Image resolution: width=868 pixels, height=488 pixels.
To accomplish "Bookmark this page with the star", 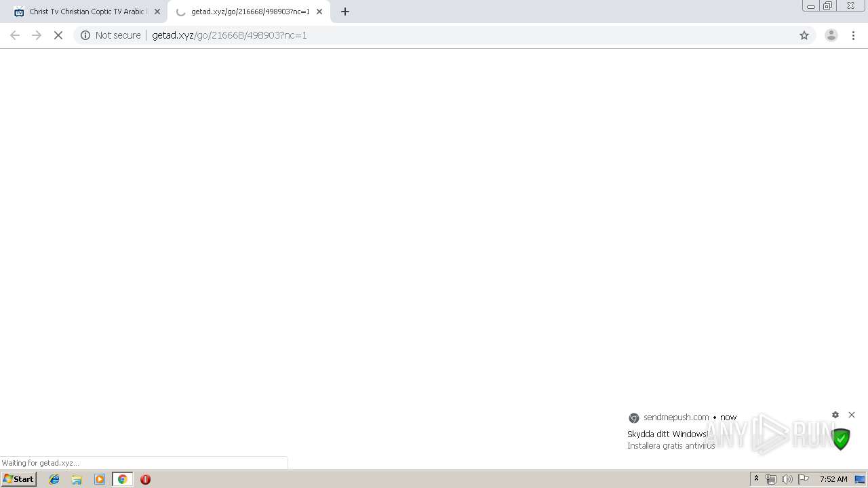I will (x=804, y=35).
